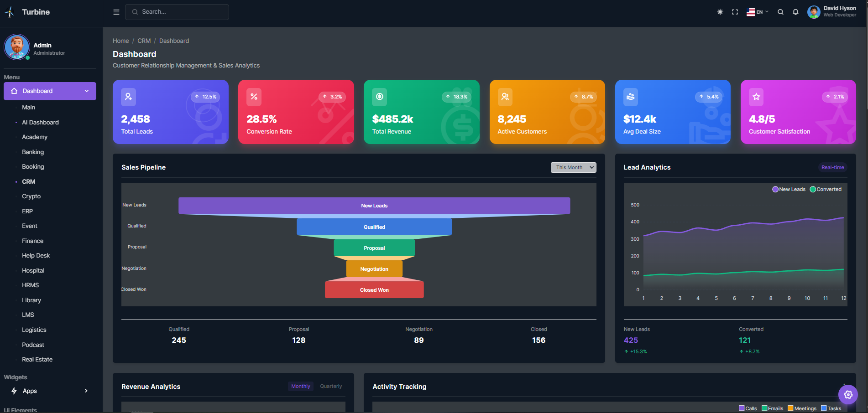Open notifications via the bell icon

click(795, 12)
